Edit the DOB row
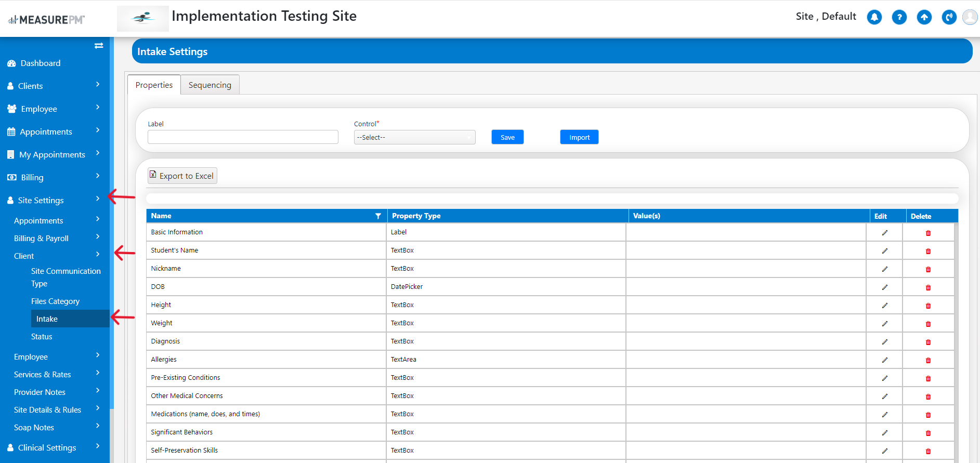Screen dimensions: 980x463 884,287
